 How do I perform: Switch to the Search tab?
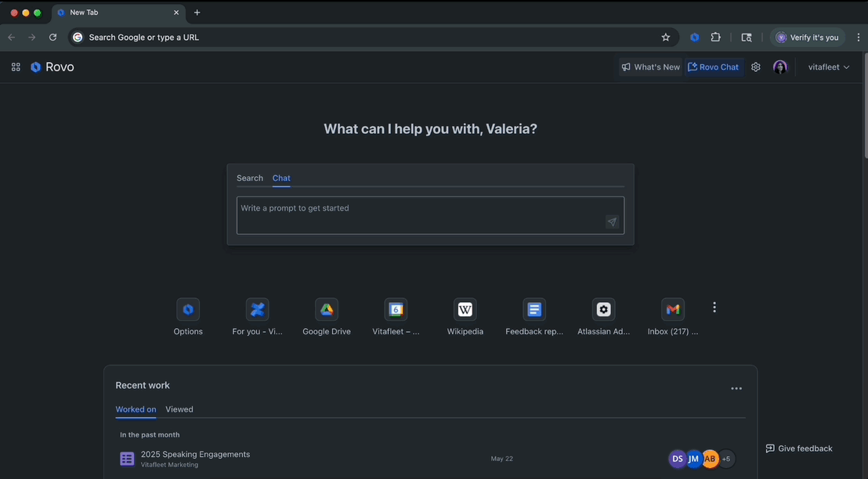coord(250,178)
